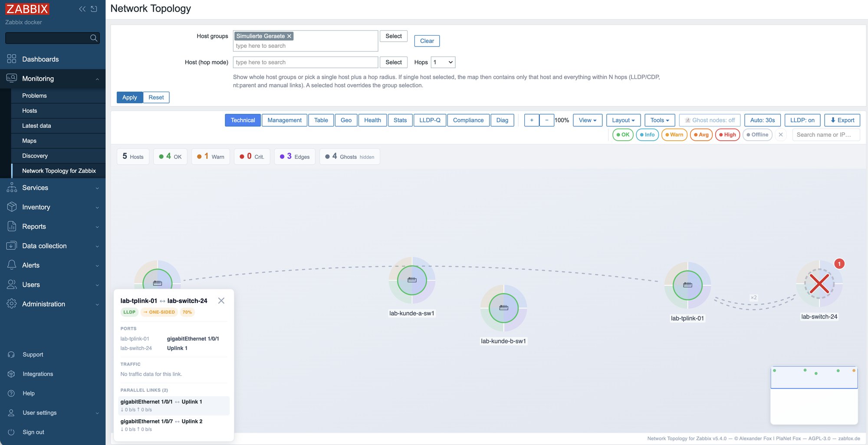The width and height of the screenshot is (868, 445).
Task: Click the Export button
Action: click(842, 120)
